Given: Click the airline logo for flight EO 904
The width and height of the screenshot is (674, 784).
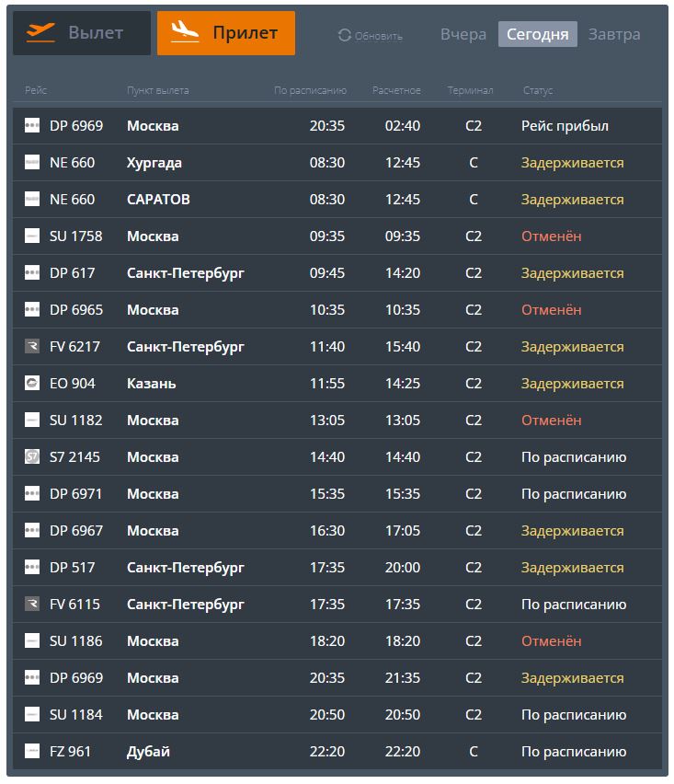Looking at the screenshot, I should tap(32, 384).
